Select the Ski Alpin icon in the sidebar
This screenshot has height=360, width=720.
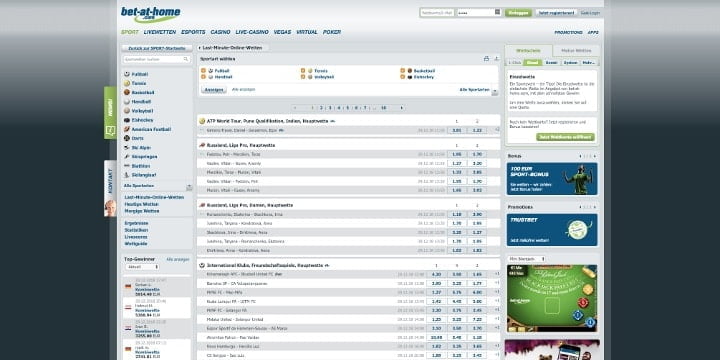(x=127, y=147)
